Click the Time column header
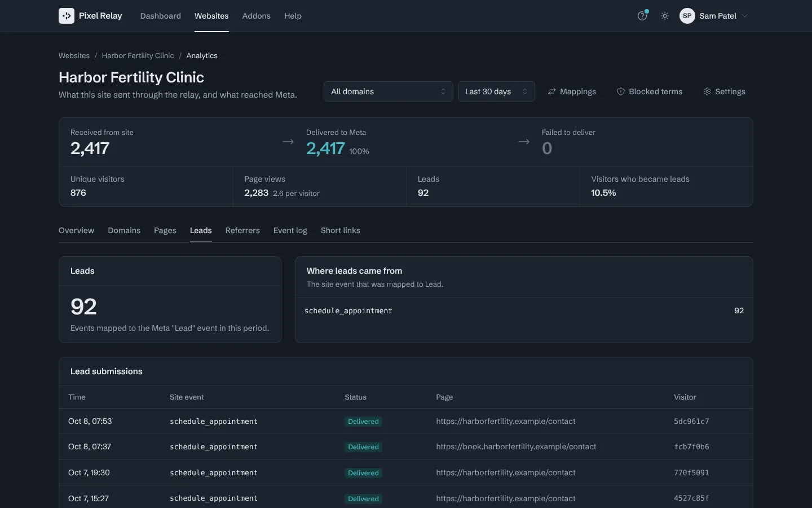Image resolution: width=812 pixels, height=508 pixels. click(77, 397)
